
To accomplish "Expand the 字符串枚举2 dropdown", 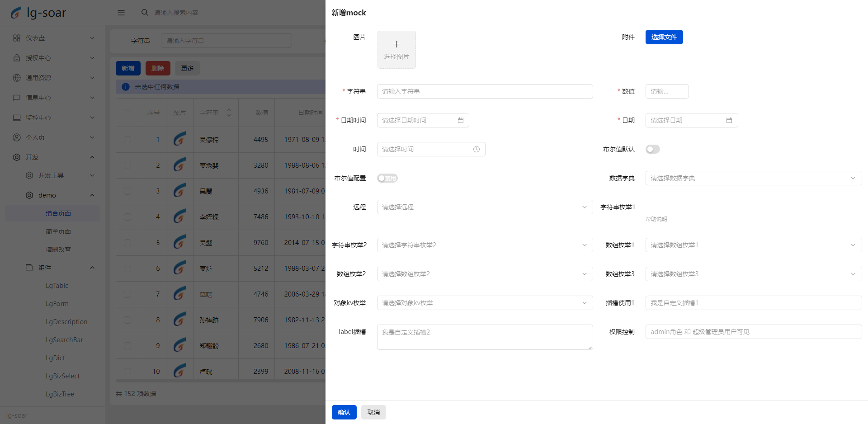I will click(x=485, y=245).
